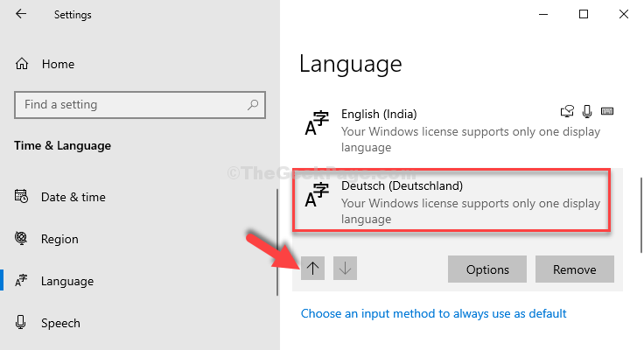Click the search magnifier icon

click(x=253, y=105)
